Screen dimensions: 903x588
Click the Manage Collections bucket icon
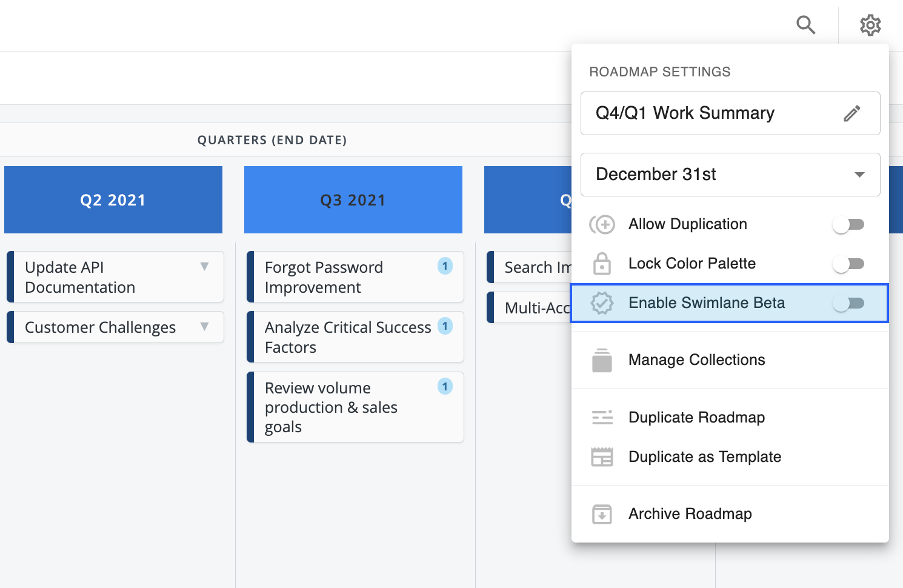[x=602, y=360]
